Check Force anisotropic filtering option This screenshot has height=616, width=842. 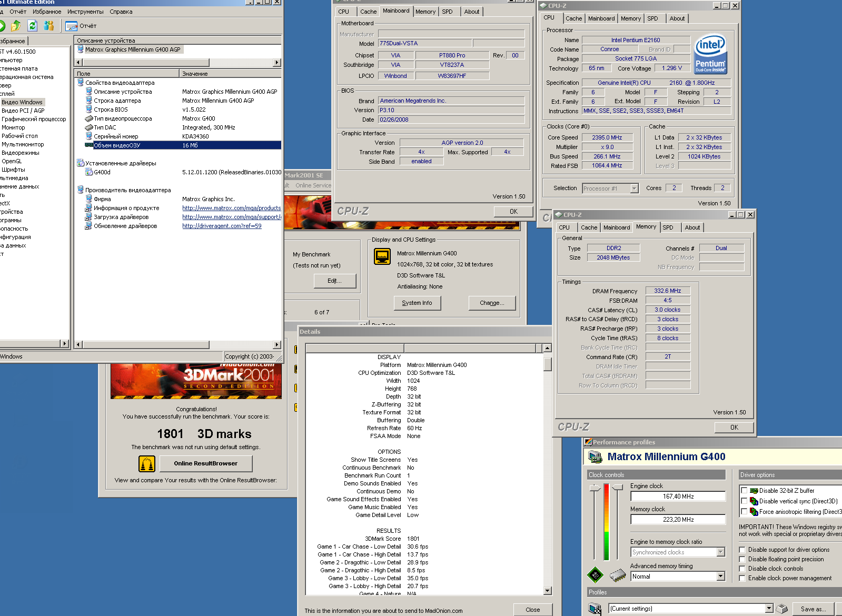point(744,512)
